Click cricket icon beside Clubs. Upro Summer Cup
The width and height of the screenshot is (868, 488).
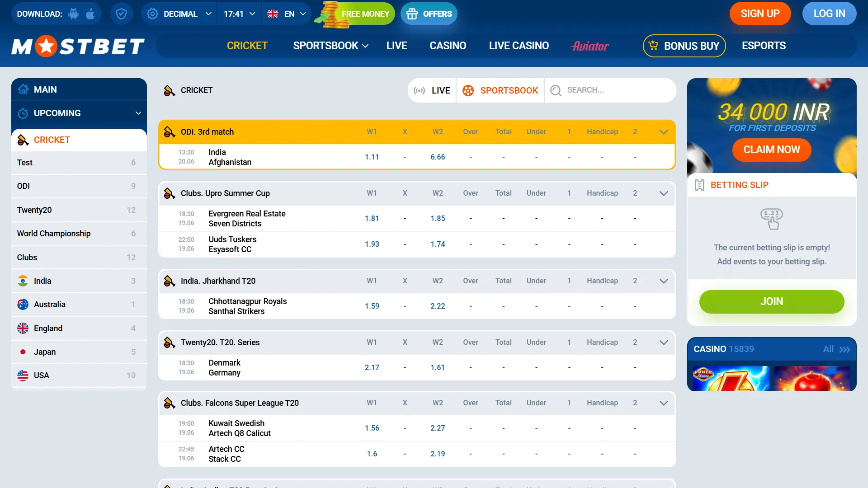[x=170, y=193]
